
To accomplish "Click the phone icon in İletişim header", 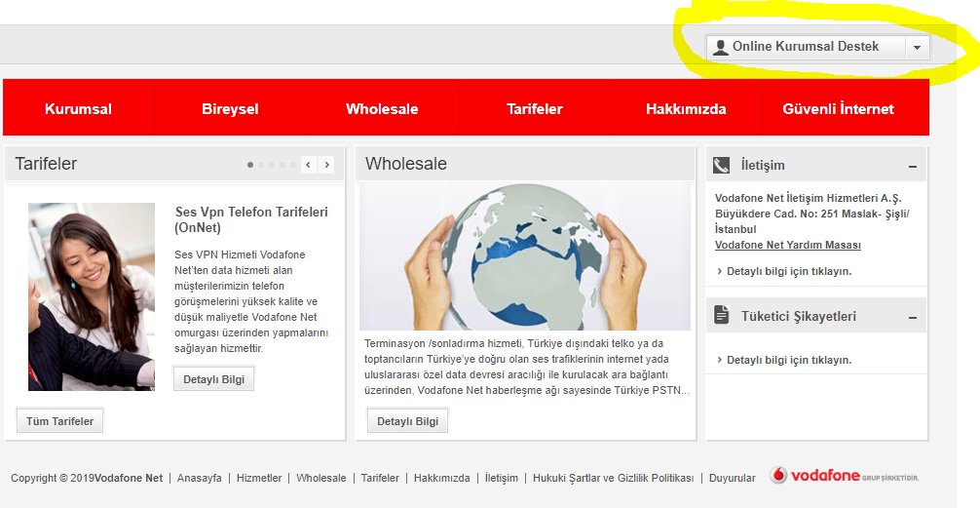I will [x=721, y=165].
